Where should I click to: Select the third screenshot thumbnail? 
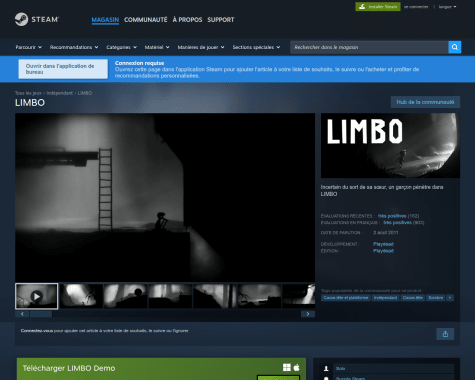126,296
